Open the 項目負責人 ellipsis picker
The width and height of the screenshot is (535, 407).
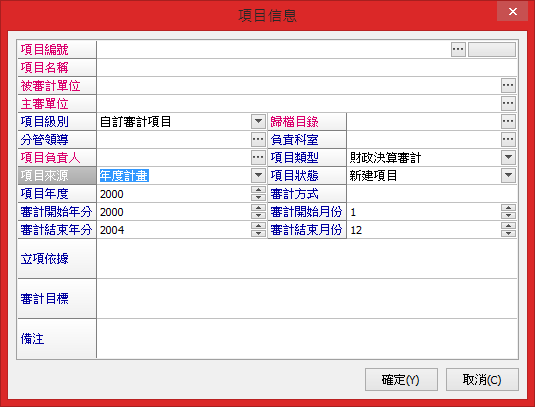coord(258,158)
